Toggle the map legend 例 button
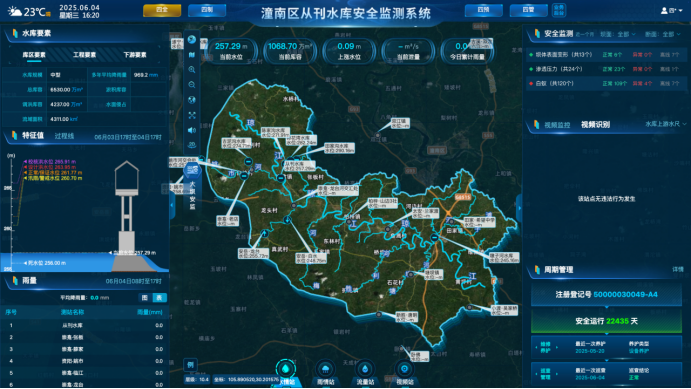This screenshot has width=691, height=389. pyautogui.click(x=190, y=364)
